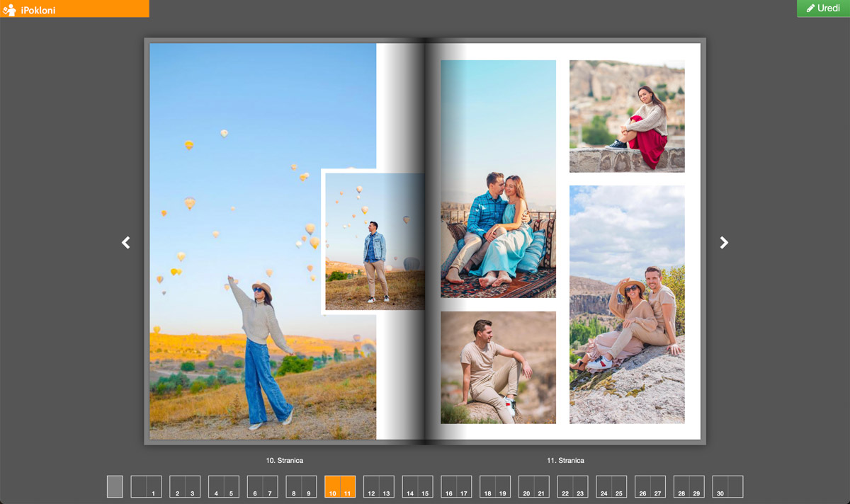Select the highlighted pages 10-11 thumbnail
This screenshot has height=504, width=850.
[x=340, y=486]
